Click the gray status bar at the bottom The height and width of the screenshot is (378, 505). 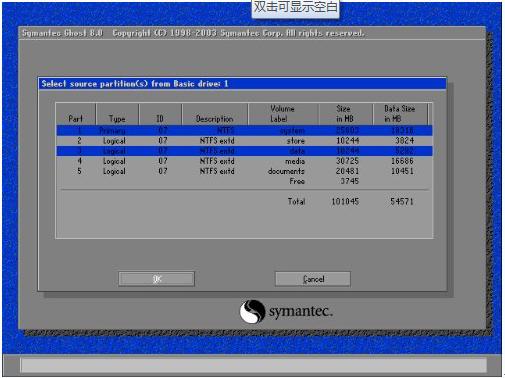coord(253,365)
